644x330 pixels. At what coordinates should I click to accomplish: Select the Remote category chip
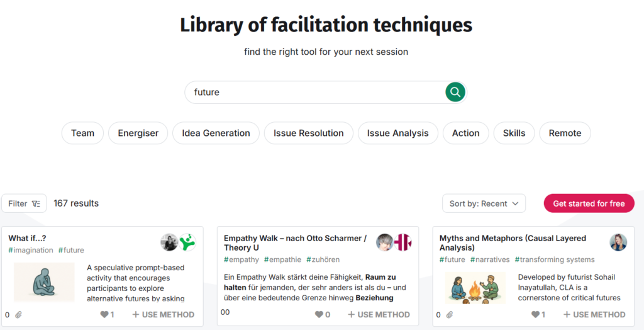pyautogui.click(x=565, y=133)
